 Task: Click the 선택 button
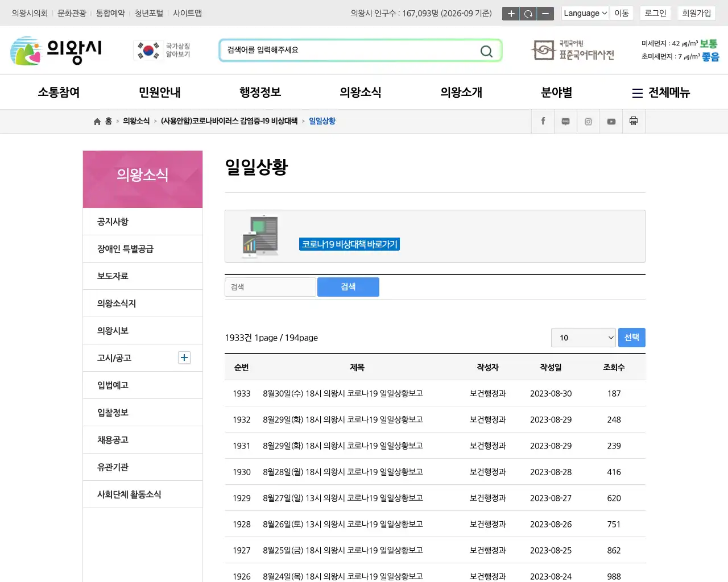(x=632, y=338)
